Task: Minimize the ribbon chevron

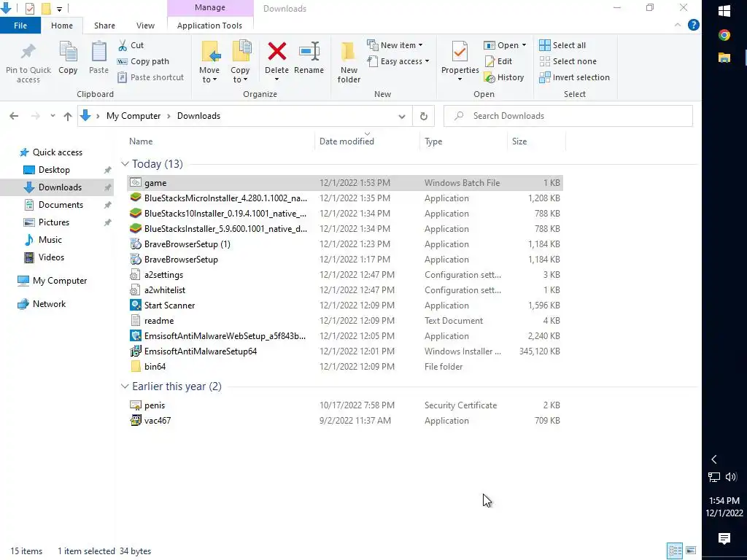Action: pyautogui.click(x=678, y=26)
